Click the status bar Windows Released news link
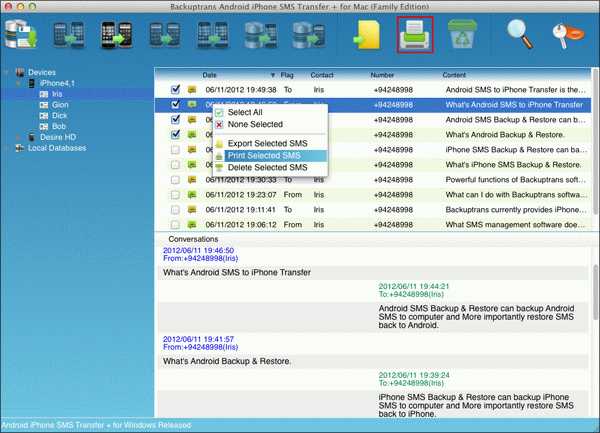The width and height of the screenshot is (600, 433). [96, 425]
